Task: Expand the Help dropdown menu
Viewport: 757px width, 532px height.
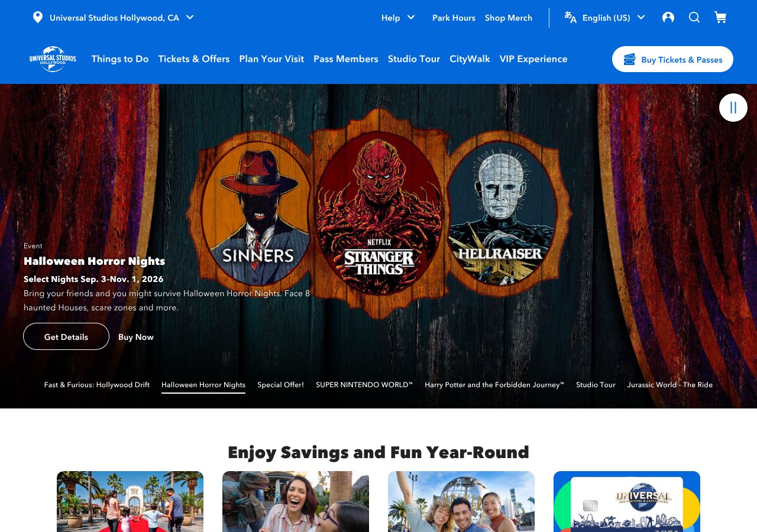Action: [x=398, y=18]
